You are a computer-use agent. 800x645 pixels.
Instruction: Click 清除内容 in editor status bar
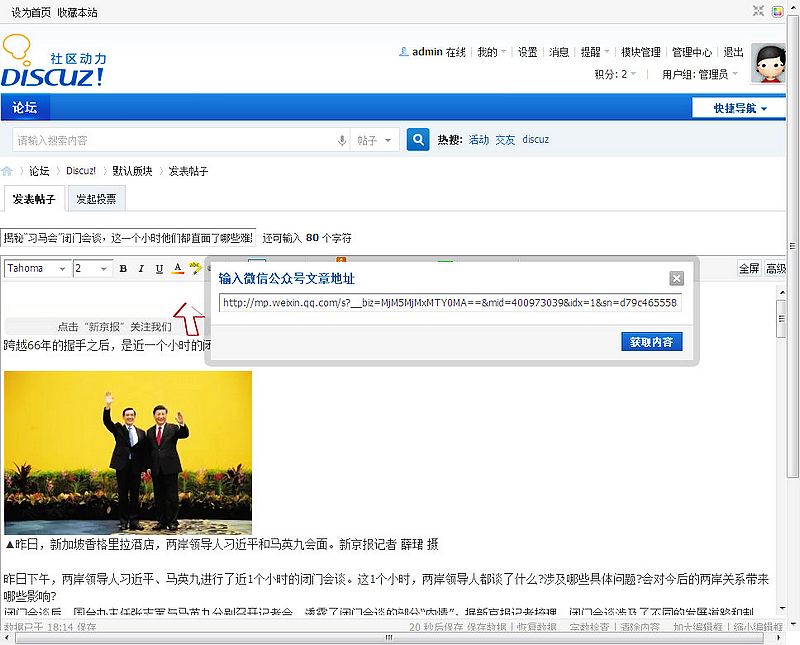point(640,627)
